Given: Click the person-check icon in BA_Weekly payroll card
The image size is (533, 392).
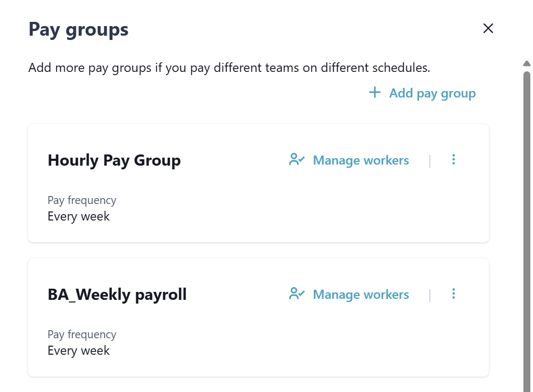Looking at the screenshot, I should tap(297, 294).
